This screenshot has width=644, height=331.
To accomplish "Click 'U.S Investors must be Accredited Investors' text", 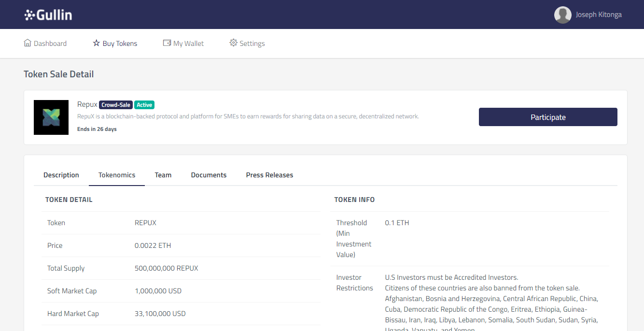I will click(x=451, y=277).
